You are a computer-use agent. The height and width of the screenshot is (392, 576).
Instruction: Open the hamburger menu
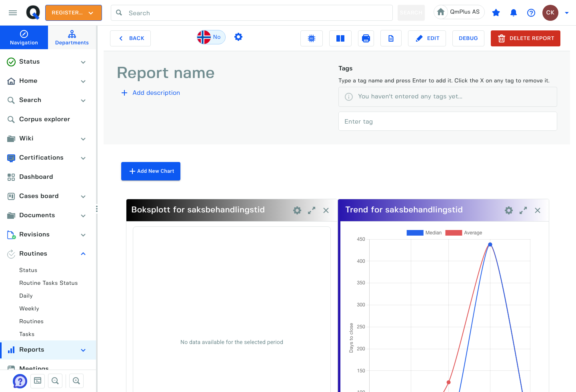click(x=13, y=13)
